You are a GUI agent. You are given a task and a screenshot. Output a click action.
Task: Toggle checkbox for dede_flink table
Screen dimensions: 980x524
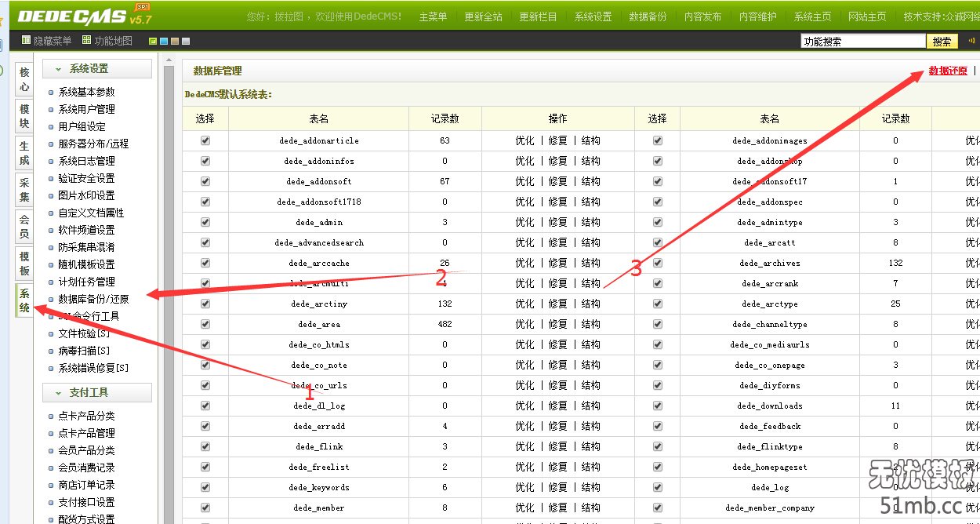click(205, 446)
